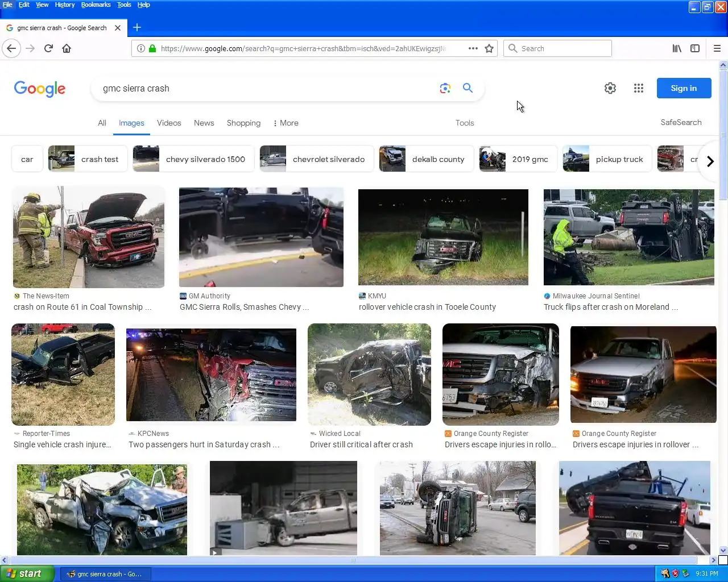Click the horizontal scrollbar right arrow
The width and height of the screenshot is (728, 582).
point(713,560)
